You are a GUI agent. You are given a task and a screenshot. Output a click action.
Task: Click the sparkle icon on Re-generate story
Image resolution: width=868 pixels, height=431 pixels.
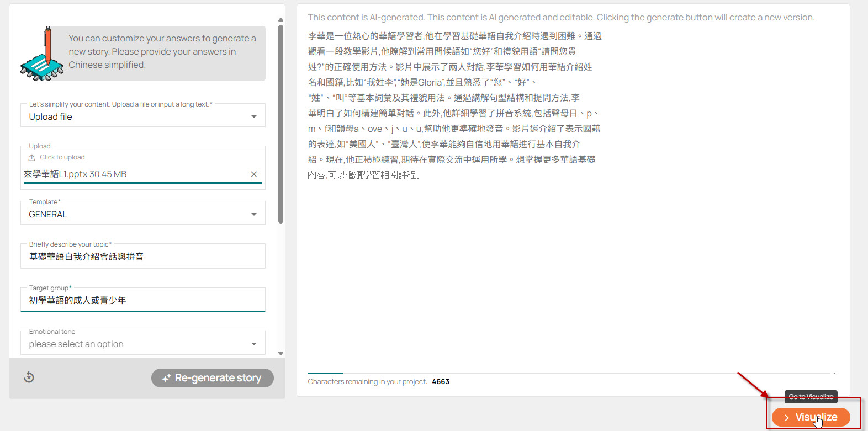166,379
